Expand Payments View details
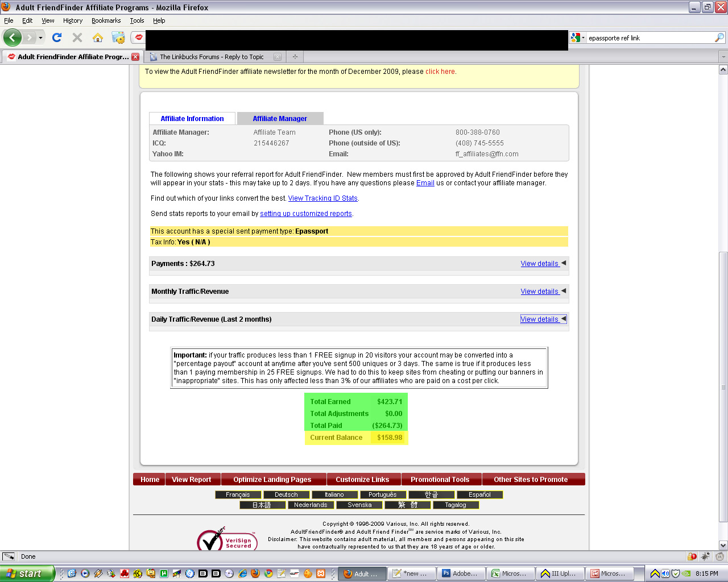 click(540, 264)
